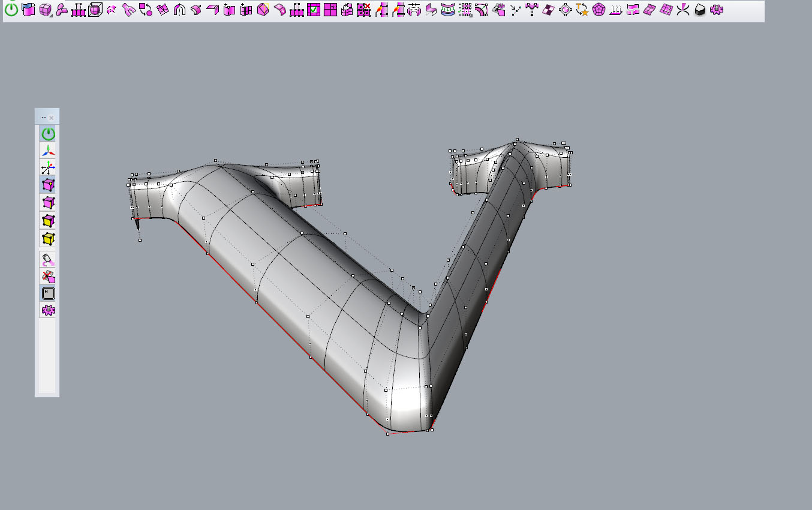Image resolution: width=812 pixels, height=510 pixels.
Task: Open the pink gear in the floating palette
Action: point(48,310)
